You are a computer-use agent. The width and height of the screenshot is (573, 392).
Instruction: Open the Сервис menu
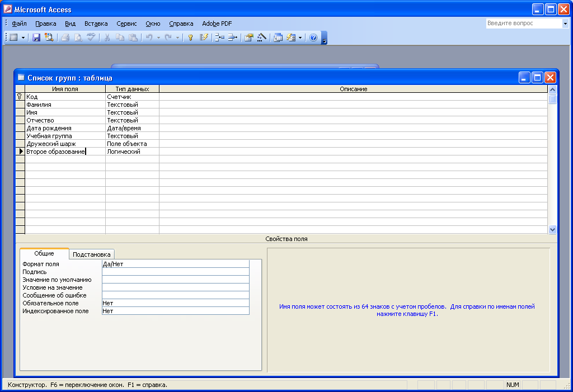[x=126, y=23]
